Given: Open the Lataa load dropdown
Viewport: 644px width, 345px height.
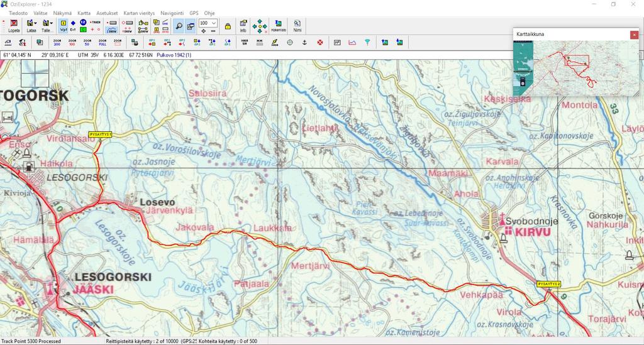Looking at the screenshot, I should click(31, 26).
